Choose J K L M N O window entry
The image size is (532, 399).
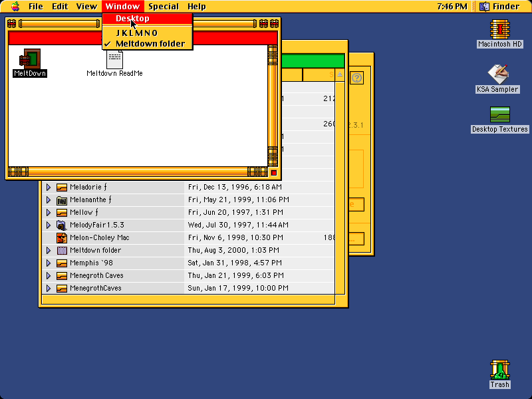pos(148,33)
